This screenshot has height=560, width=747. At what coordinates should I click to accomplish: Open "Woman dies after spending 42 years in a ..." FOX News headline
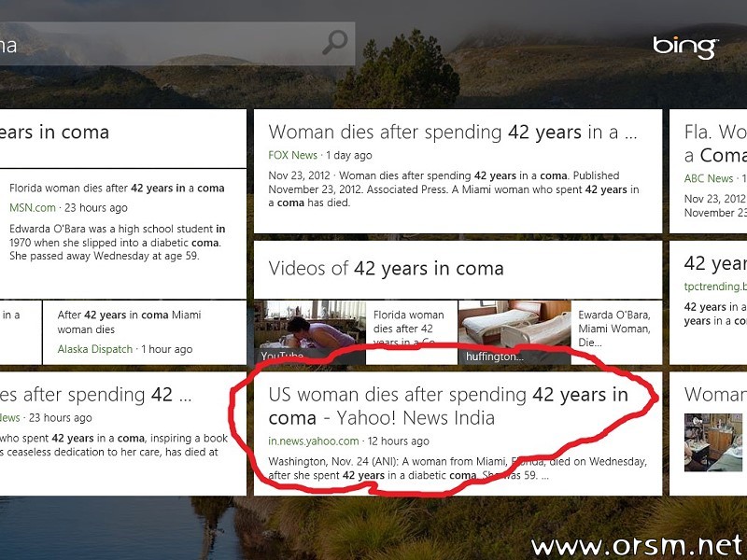click(x=453, y=132)
